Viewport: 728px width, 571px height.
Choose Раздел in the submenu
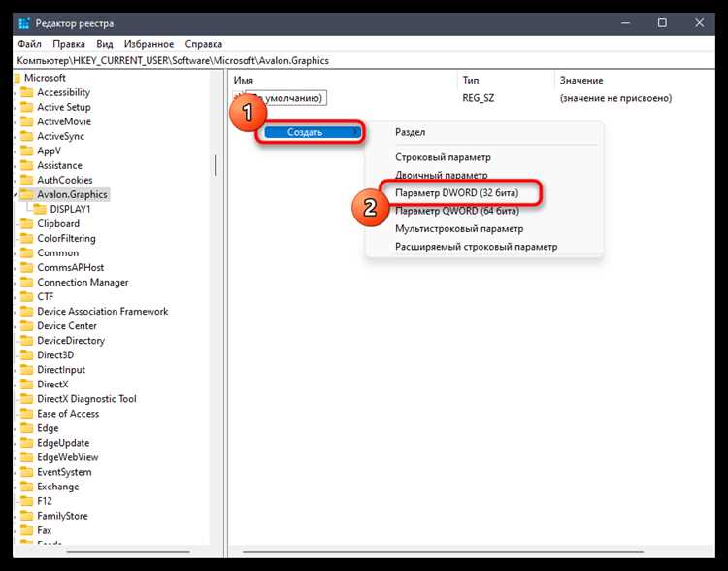point(410,132)
